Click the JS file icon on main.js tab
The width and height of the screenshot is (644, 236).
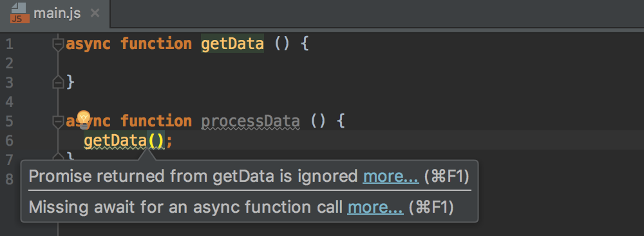click(20, 13)
